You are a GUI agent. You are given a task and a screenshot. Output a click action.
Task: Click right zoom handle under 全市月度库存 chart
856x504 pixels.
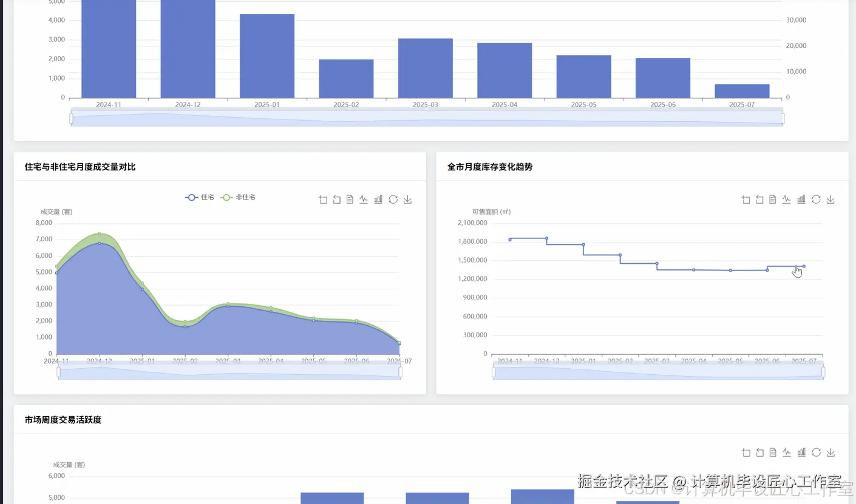[x=823, y=372]
